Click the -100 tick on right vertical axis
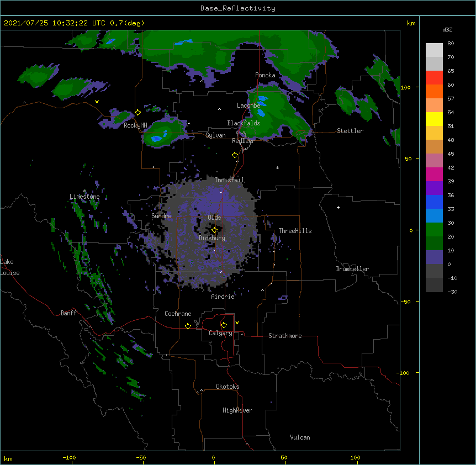This screenshot has height=465, width=476. [x=404, y=373]
